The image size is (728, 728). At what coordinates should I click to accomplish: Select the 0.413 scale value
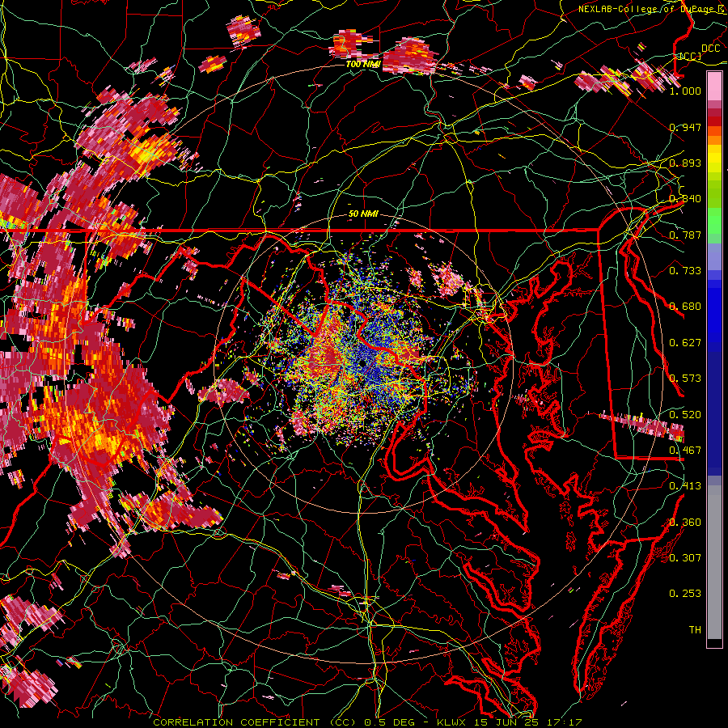(x=685, y=486)
